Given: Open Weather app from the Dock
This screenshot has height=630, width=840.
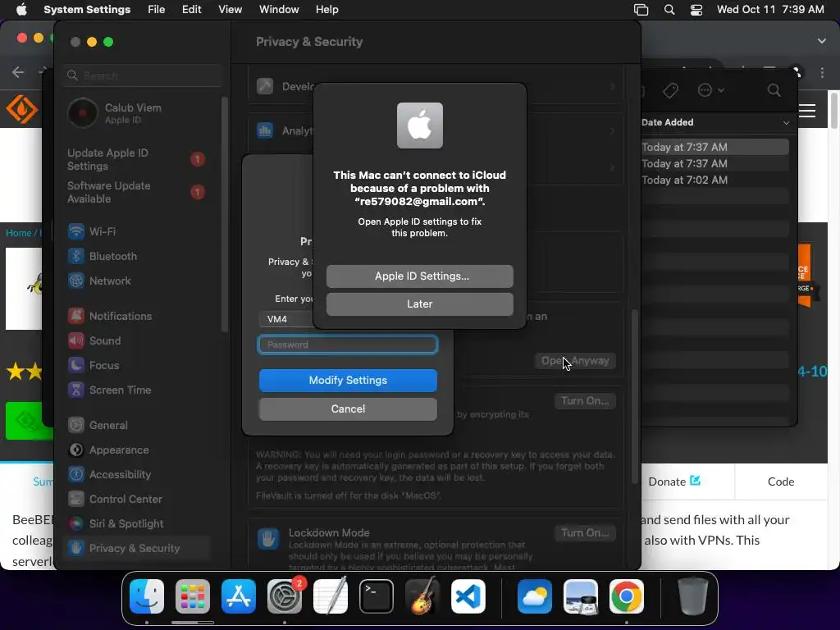Looking at the screenshot, I should (535, 596).
